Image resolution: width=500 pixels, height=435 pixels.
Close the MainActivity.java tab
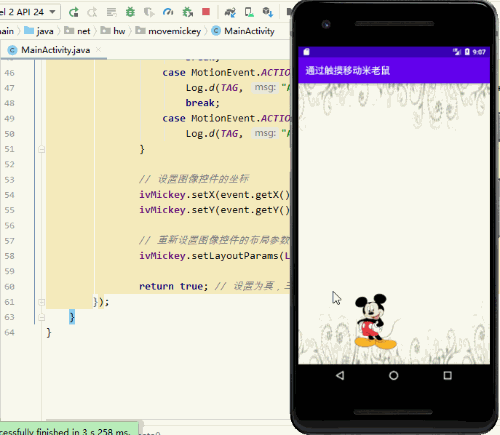click(x=98, y=50)
